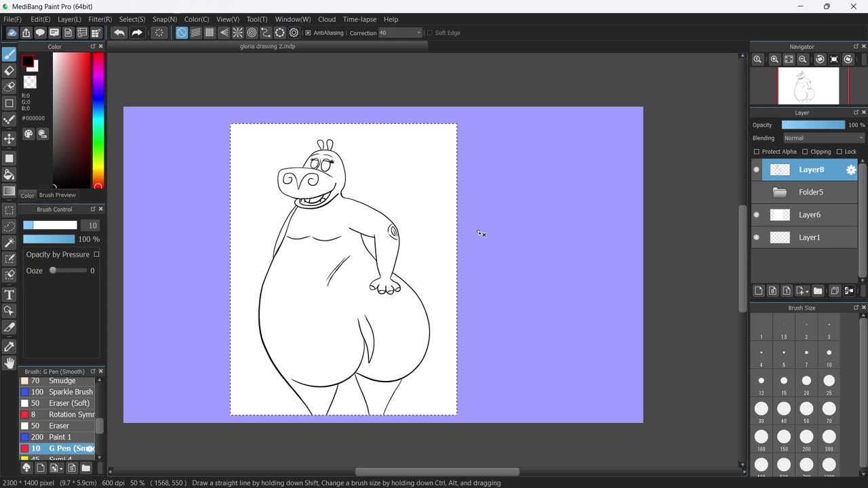Select the Eraser tool in the left toolbar
The width and height of the screenshot is (868, 488).
click(x=9, y=70)
